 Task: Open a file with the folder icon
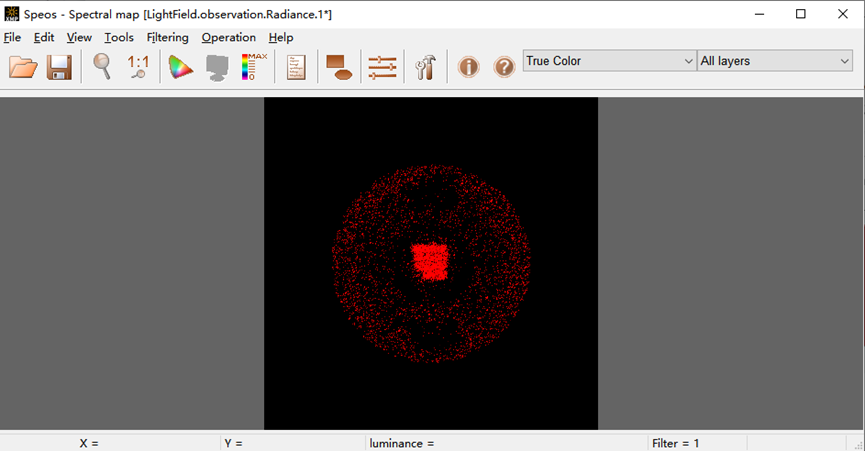[23, 67]
